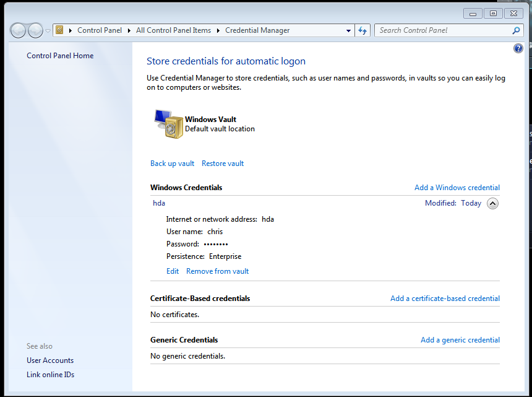Screen dimensions: 532x397
Task: Minimize the Credential Manager window
Action: point(473,14)
